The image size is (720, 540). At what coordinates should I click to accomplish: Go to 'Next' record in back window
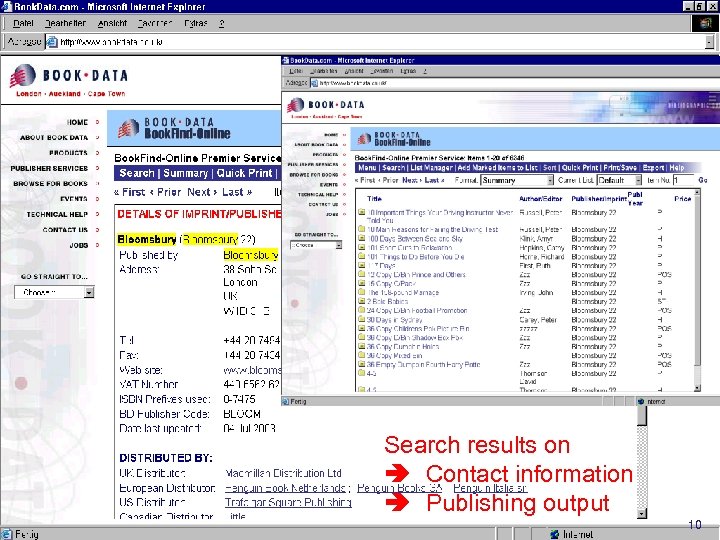(x=199, y=192)
